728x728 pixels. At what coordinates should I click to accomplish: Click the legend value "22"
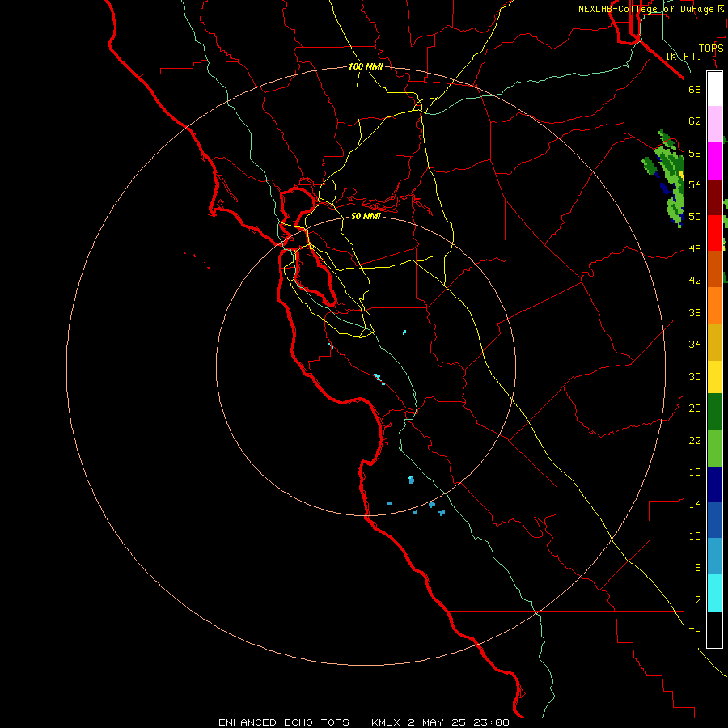click(695, 440)
